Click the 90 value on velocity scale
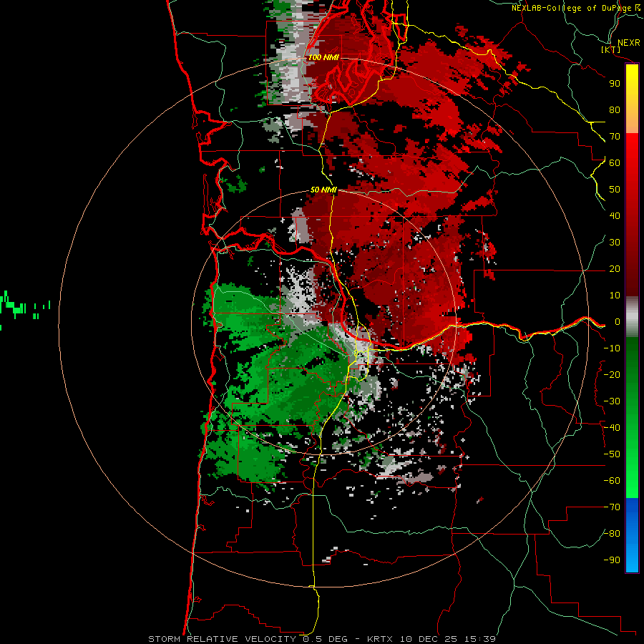Viewport: 644px width, 644px height. (x=615, y=84)
